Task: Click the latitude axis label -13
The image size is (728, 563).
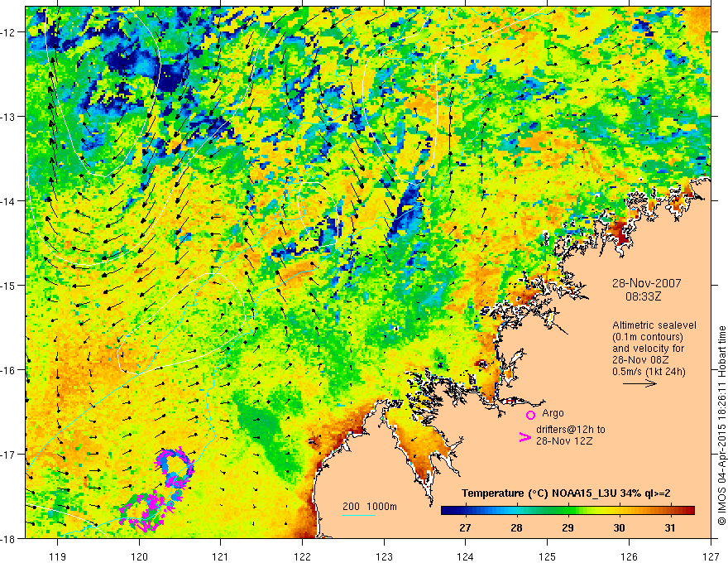Action: (x=8, y=117)
